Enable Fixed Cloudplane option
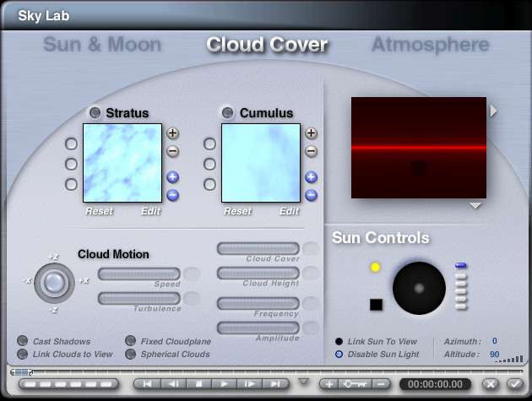Image resolution: width=532 pixels, height=401 pixels. click(131, 341)
